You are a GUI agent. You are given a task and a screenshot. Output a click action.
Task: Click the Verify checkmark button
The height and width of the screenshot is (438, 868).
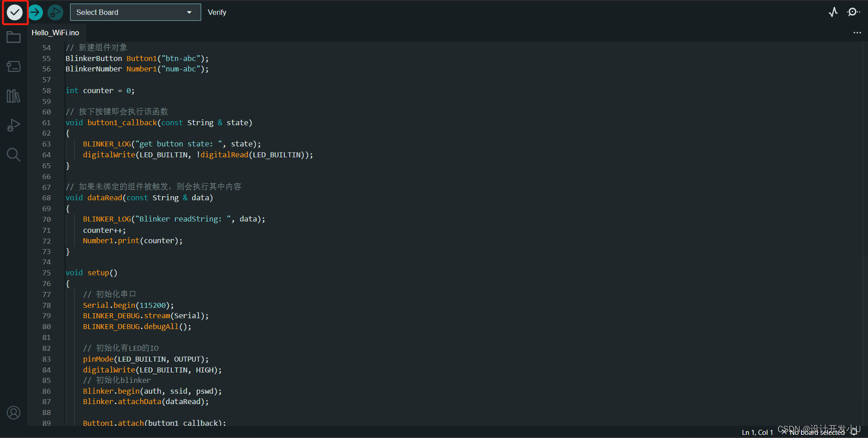pos(14,12)
